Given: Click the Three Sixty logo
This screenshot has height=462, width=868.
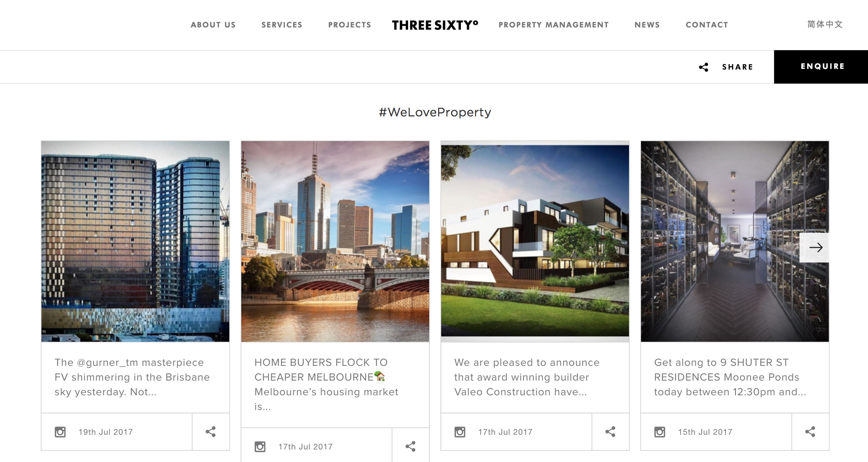Looking at the screenshot, I should (x=435, y=25).
